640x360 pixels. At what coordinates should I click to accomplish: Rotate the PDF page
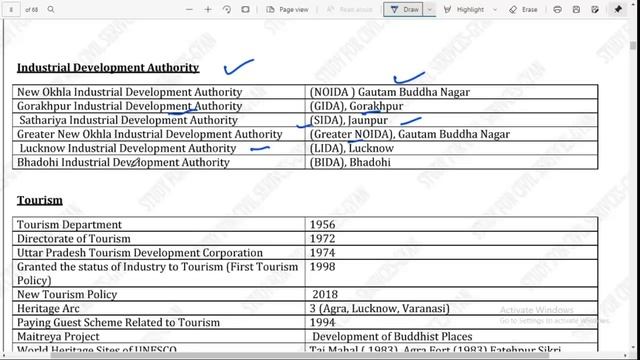(x=227, y=9)
